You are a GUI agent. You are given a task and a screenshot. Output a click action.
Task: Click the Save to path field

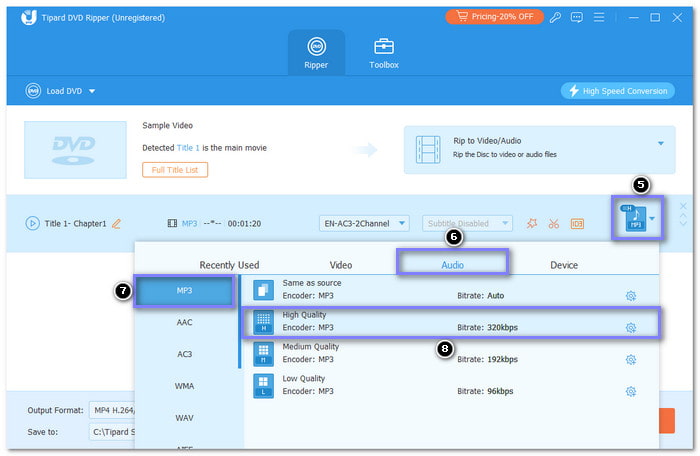112,432
